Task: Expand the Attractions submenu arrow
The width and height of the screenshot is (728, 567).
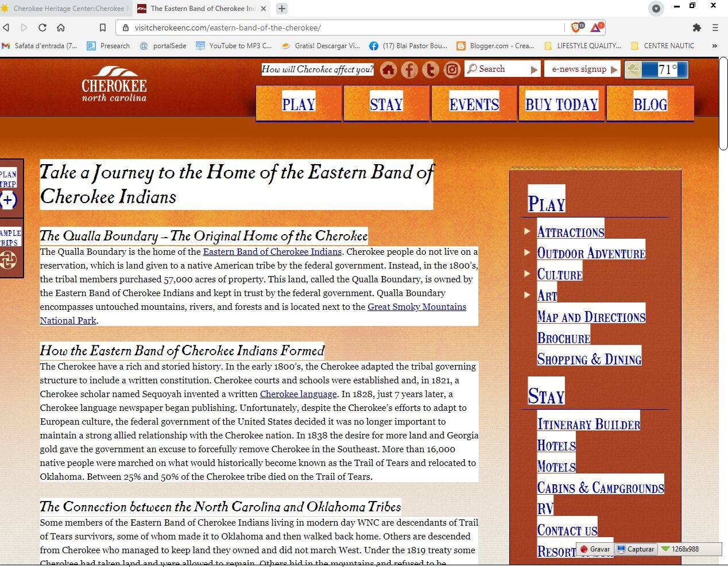Action: (527, 231)
